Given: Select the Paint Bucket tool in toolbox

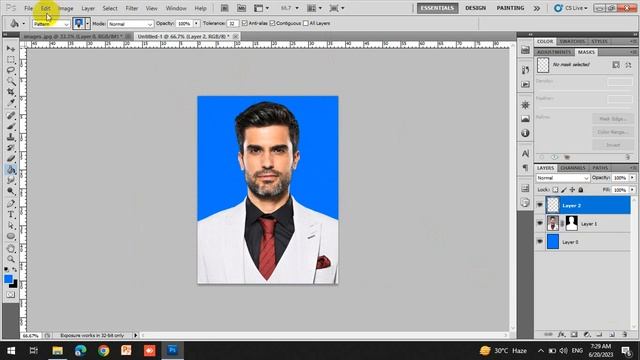Looking at the screenshot, I should pos(11,169).
